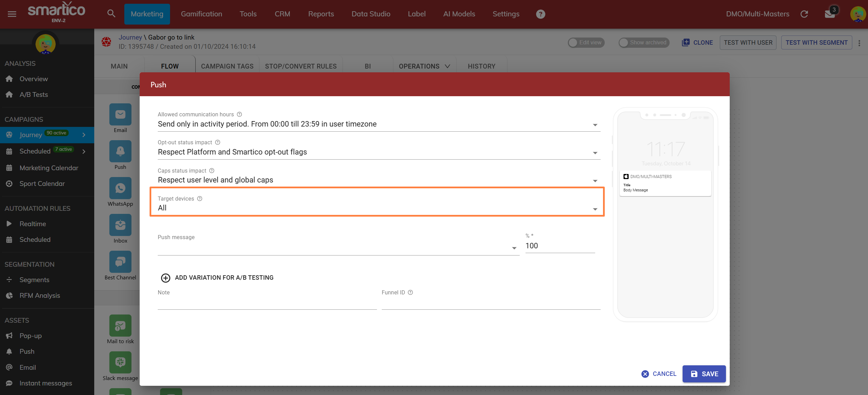Click the refresh icon in header

[804, 14]
